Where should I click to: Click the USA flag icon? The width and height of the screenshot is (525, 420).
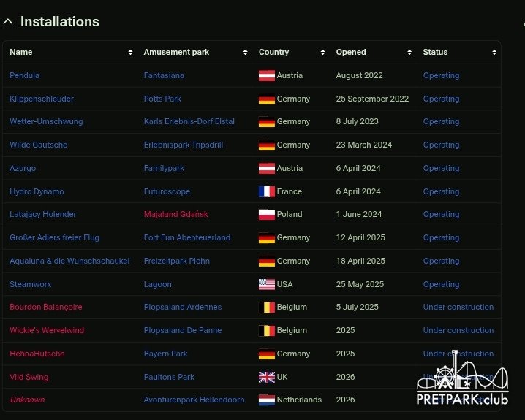267,285
